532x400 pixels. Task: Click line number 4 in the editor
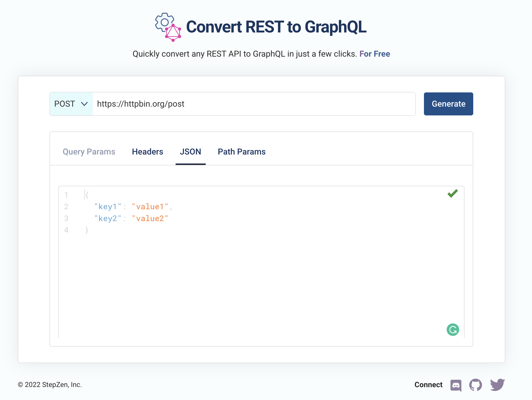(x=66, y=230)
